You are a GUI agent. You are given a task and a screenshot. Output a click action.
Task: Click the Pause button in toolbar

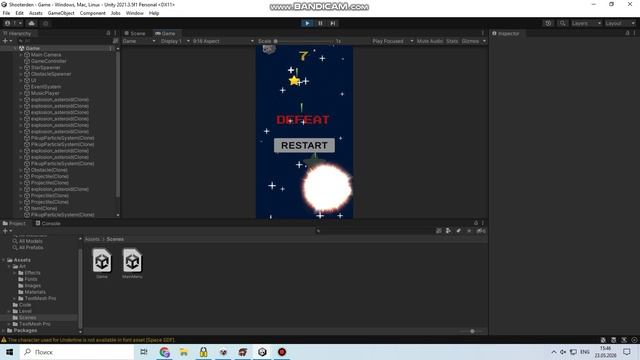[320, 23]
